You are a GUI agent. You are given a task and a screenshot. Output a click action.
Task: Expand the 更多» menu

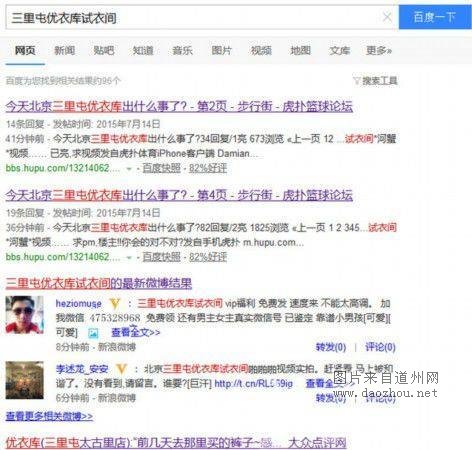(379, 50)
